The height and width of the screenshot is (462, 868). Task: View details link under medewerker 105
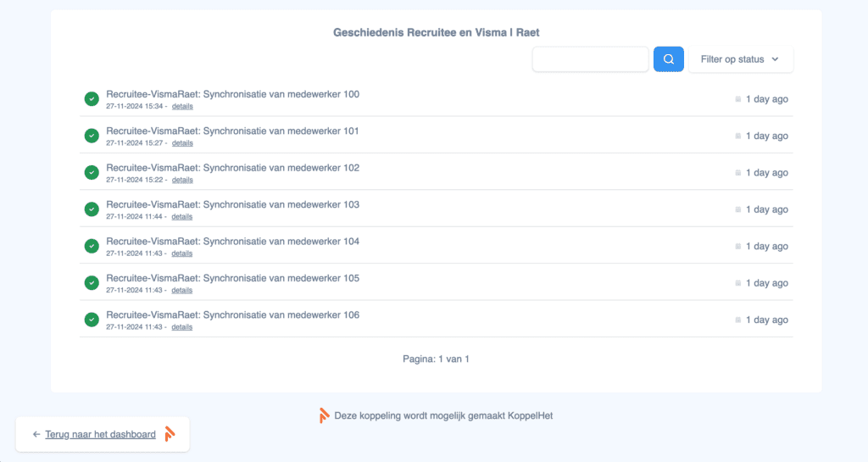tap(182, 291)
